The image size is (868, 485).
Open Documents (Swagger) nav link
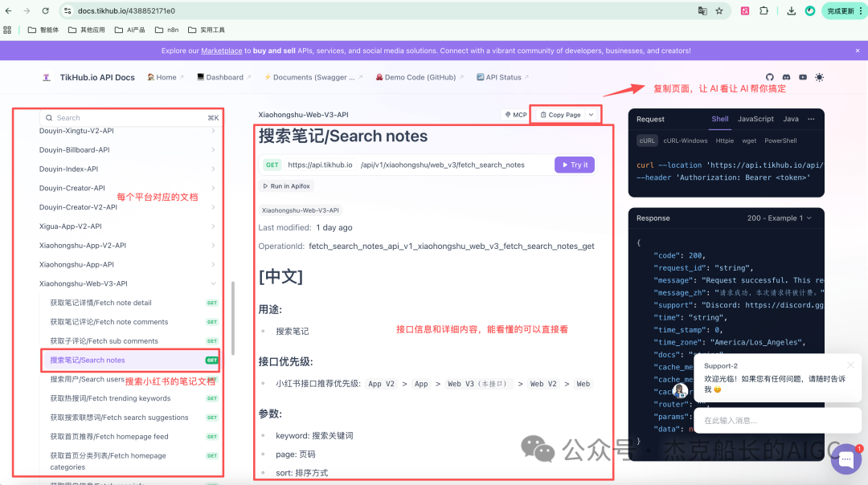313,77
